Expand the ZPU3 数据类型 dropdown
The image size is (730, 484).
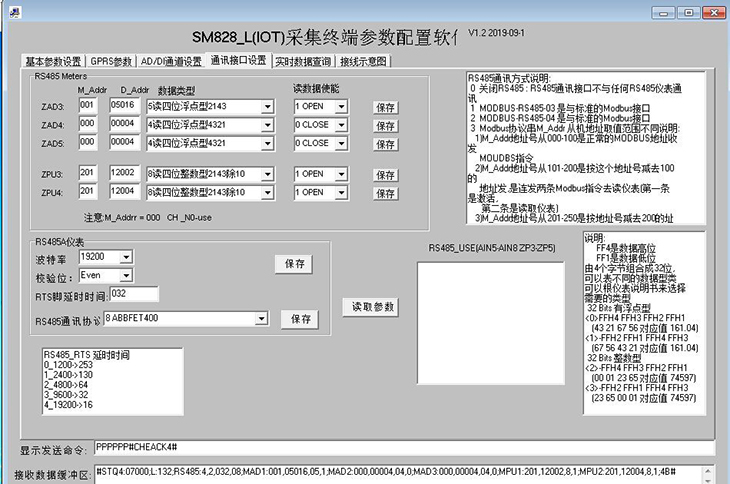(x=267, y=173)
